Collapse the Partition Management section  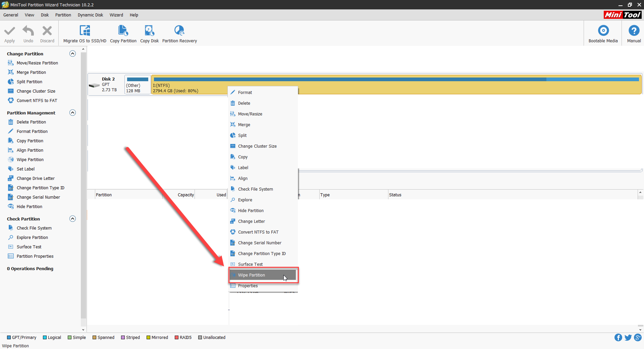click(72, 113)
